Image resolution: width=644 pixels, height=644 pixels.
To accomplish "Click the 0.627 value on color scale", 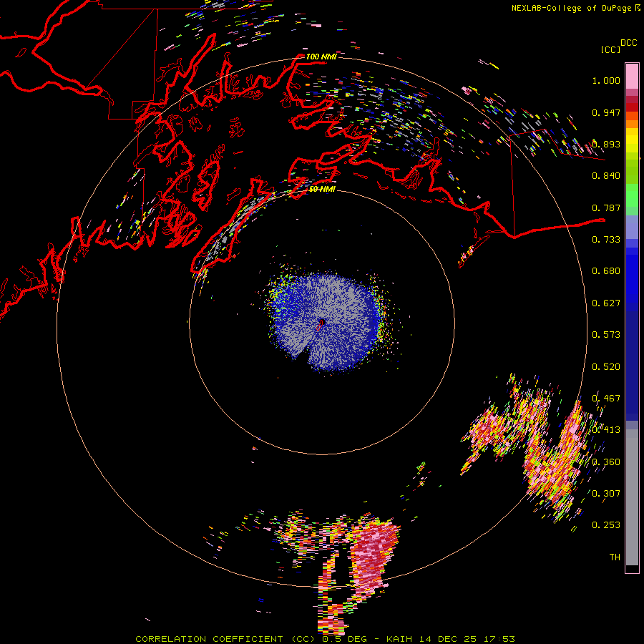I will [x=606, y=303].
